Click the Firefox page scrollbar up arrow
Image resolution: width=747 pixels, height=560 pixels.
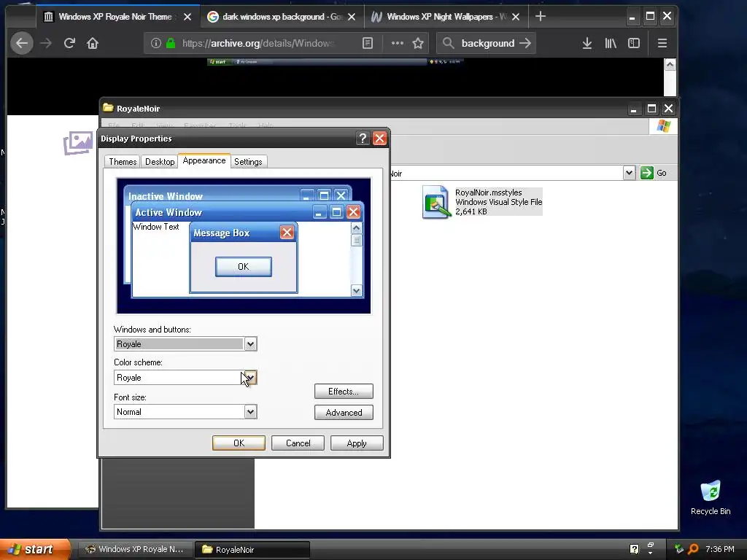[670, 65]
